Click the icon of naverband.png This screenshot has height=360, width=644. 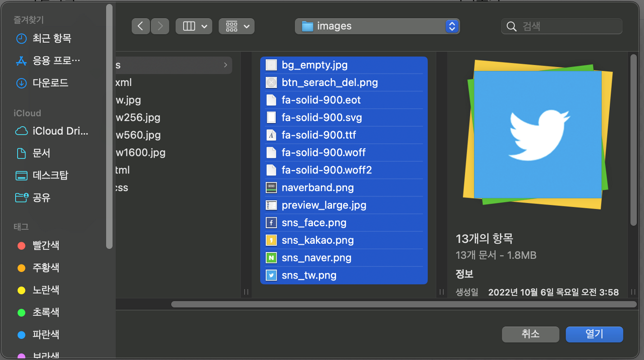[271, 188]
